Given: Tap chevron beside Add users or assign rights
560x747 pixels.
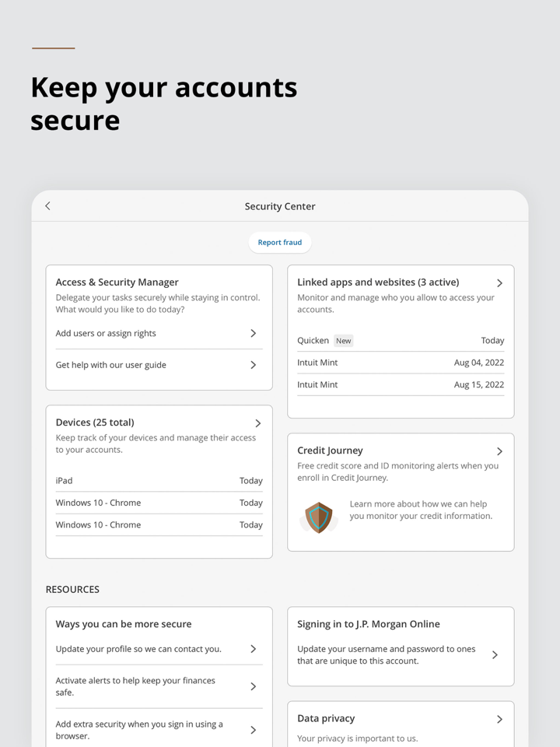Looking at the screenshot, I should coord(253,333).
